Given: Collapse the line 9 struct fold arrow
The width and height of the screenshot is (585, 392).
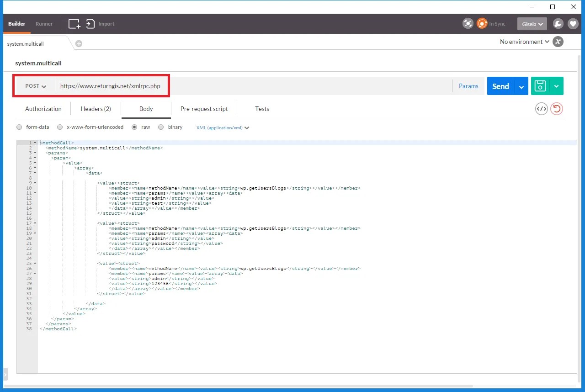Looking at the screenshot, I should (35, 183).
